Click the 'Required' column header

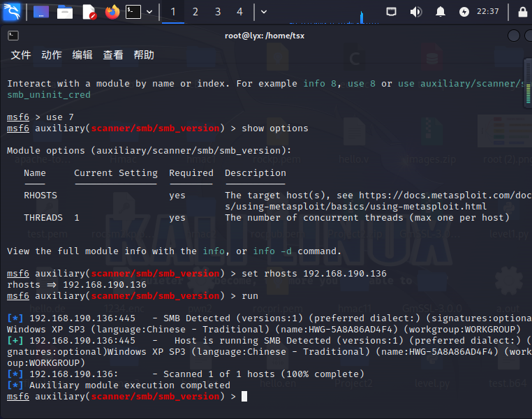[191, 173]
